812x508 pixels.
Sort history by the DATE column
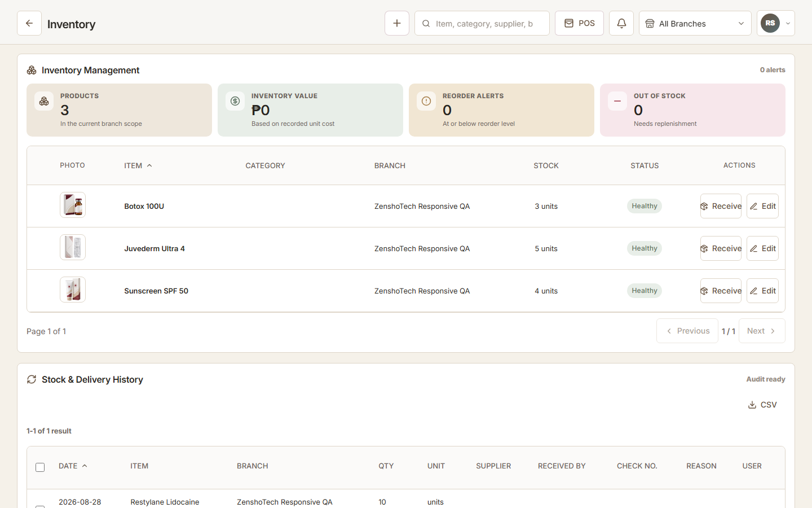pyautogui.click(x=73, y=466)
